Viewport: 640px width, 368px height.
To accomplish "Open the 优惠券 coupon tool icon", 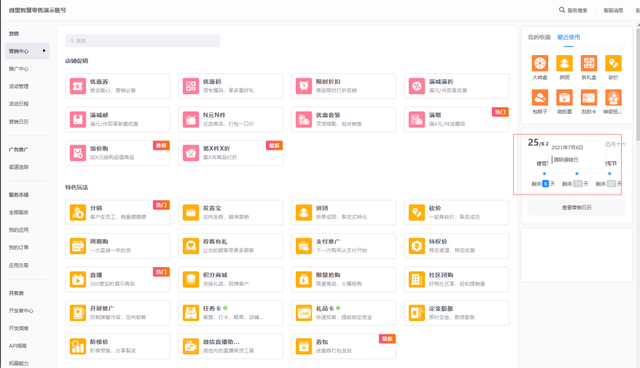I will [78, 86].
